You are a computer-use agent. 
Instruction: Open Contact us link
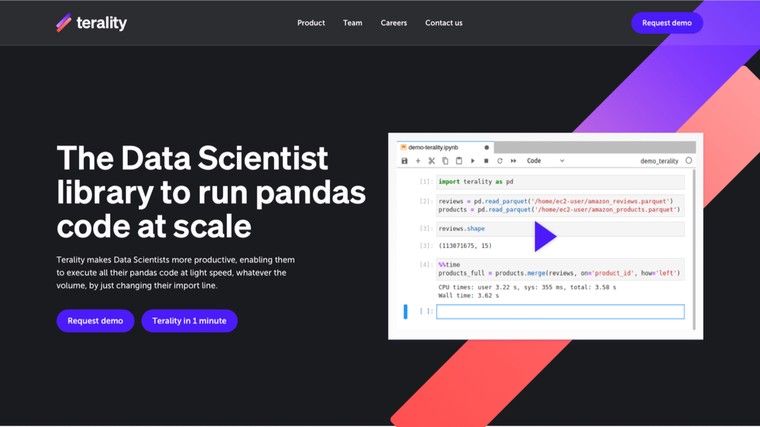(443, 23)
